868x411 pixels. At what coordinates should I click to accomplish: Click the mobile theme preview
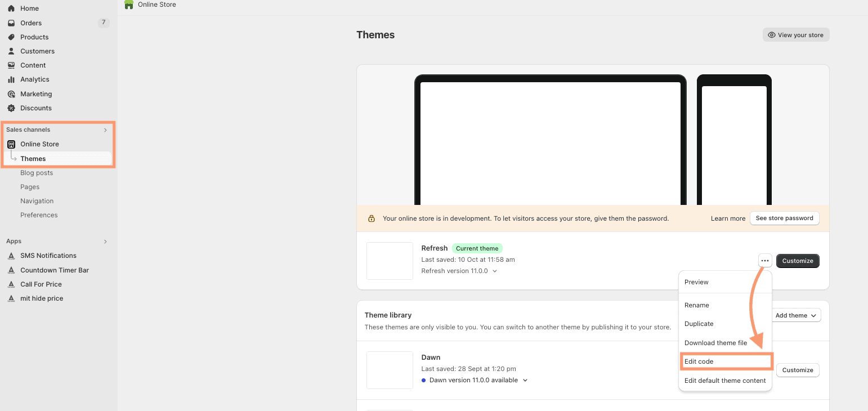pos(734,140)
